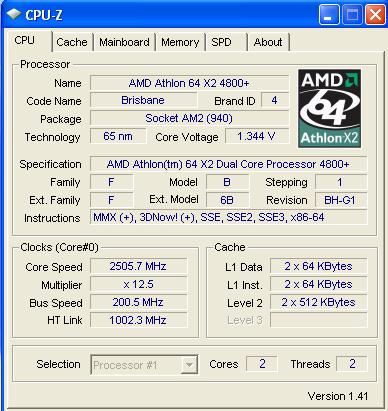Click the Socket AM2 (940) package field

pos(189,118)
